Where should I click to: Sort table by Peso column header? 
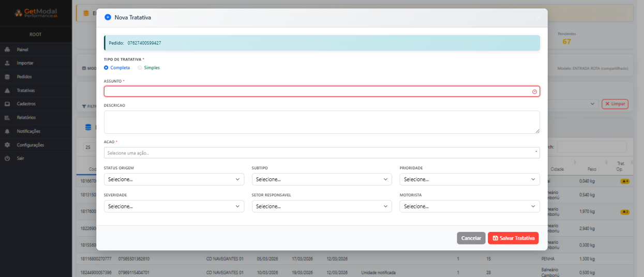(x=592, y=169)
